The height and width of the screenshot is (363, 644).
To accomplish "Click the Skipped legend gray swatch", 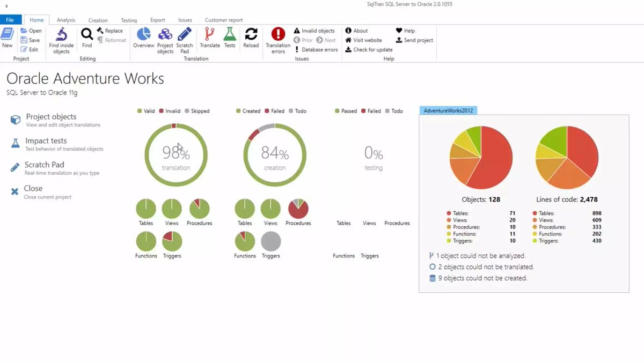I will point(187,111).
